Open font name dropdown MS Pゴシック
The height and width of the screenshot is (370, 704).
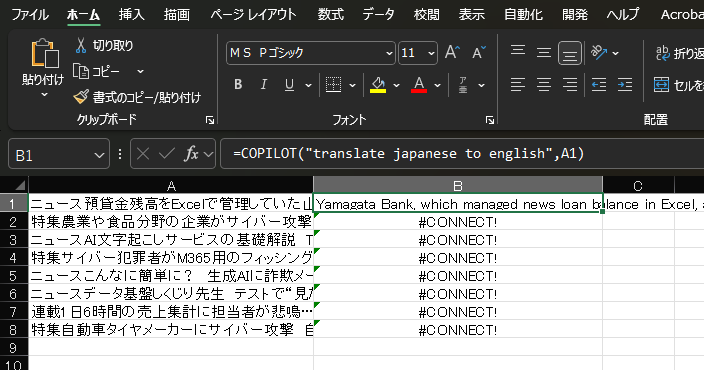click(x=389, y=53)
